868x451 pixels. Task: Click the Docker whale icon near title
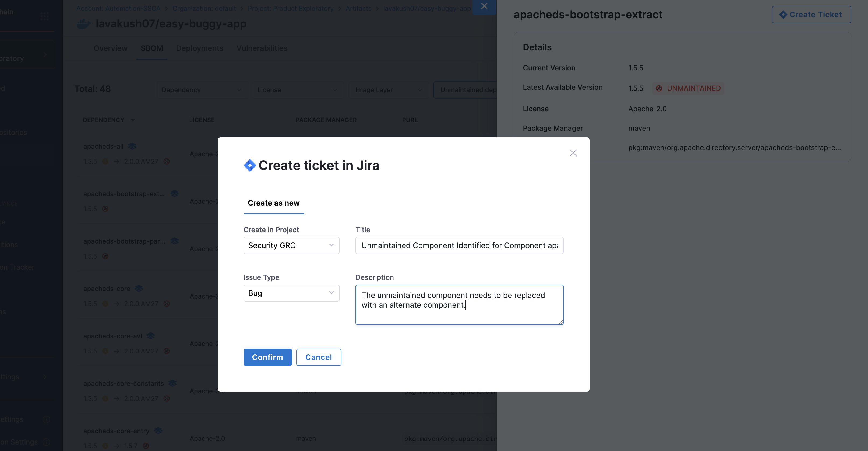pos(84,24)
